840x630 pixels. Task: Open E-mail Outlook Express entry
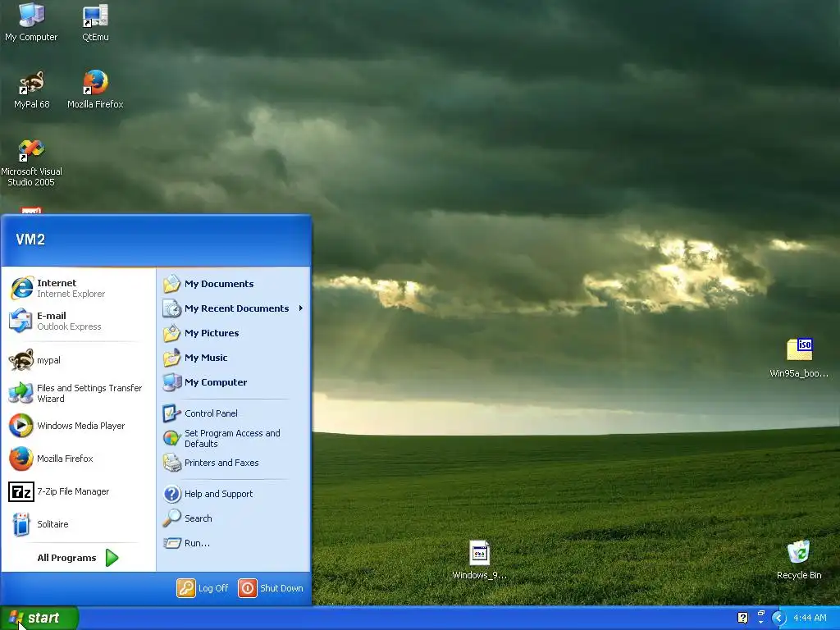click(x=78, y=321)
